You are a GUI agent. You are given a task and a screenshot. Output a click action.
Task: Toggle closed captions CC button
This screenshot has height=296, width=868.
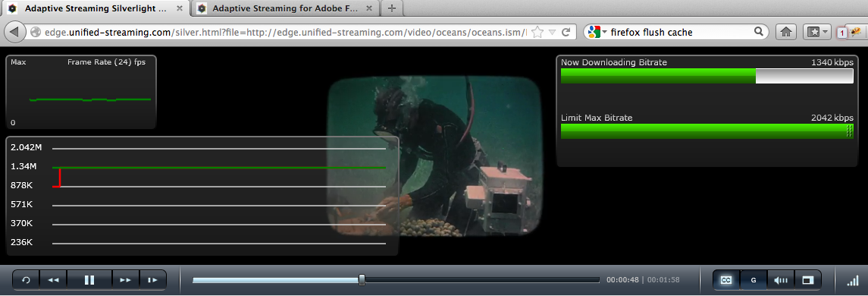[x=725, y=281]
